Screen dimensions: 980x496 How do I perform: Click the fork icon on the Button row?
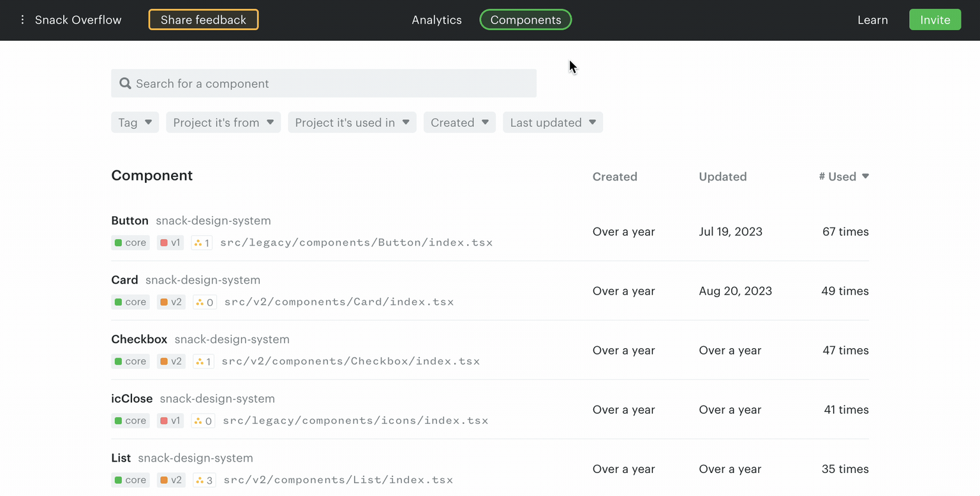(198, 242)
